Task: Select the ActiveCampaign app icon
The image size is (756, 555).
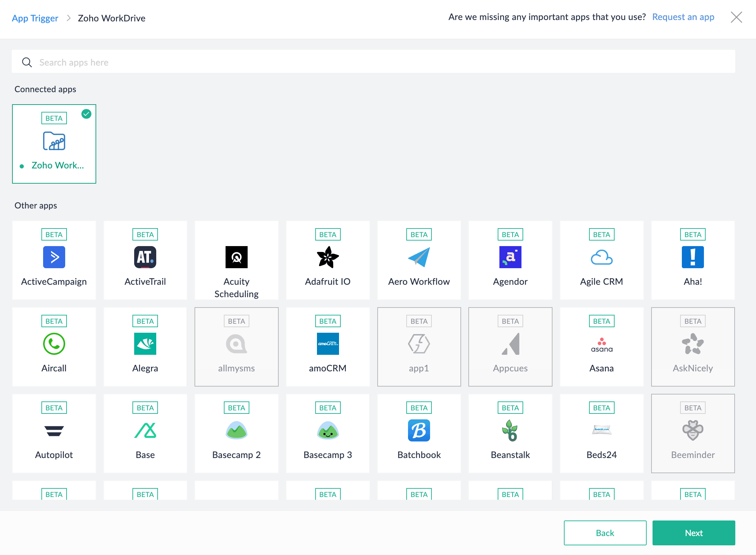Action: (x=54, y=257)
